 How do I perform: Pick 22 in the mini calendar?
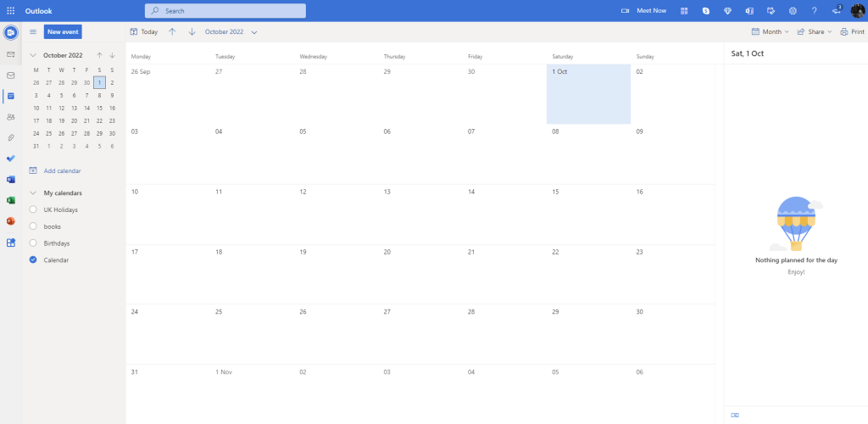100,120
